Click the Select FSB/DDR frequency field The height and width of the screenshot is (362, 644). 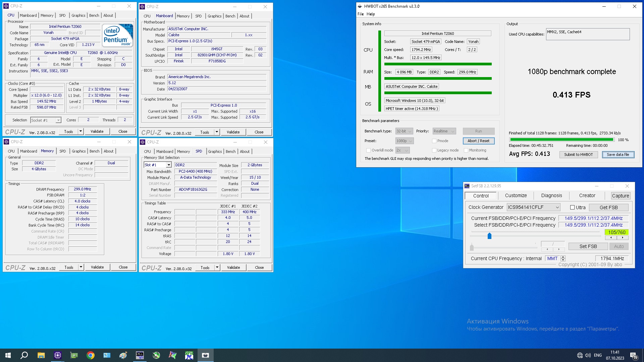593,225
